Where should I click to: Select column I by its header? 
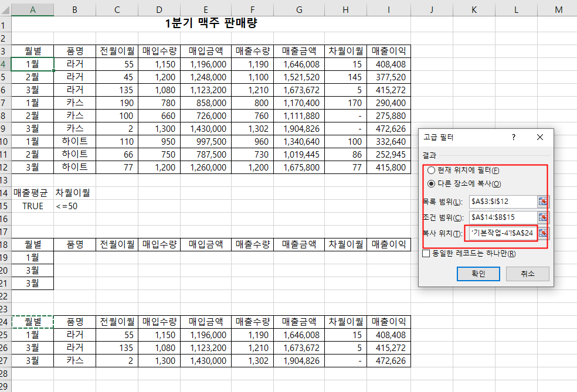pyautogui.click(x=389, y=10)
